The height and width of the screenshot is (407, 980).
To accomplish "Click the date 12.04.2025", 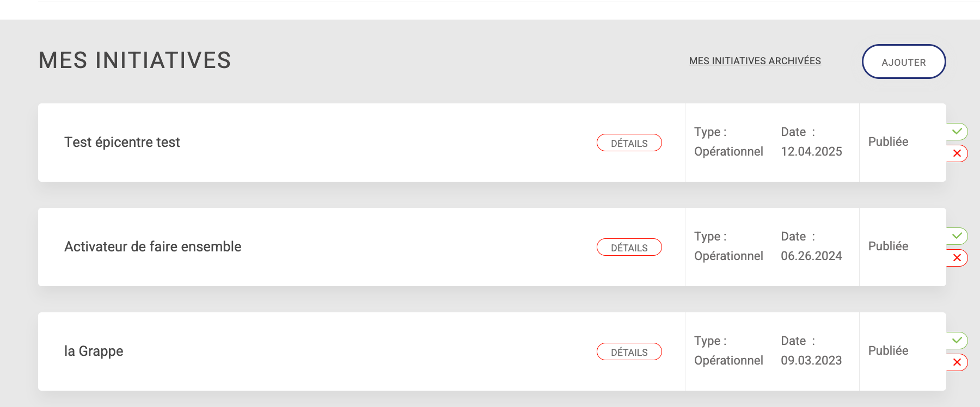I will point(811,152).
